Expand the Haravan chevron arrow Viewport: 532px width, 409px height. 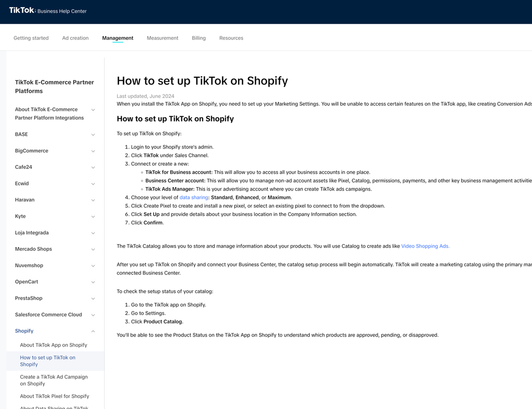click(93, 200)
